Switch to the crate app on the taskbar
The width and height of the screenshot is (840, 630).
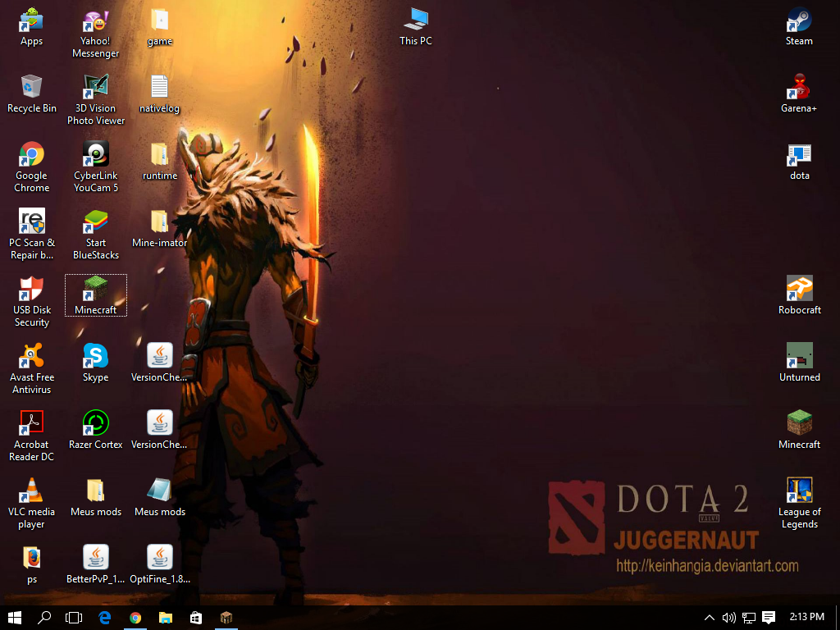(x=226, y=618)
